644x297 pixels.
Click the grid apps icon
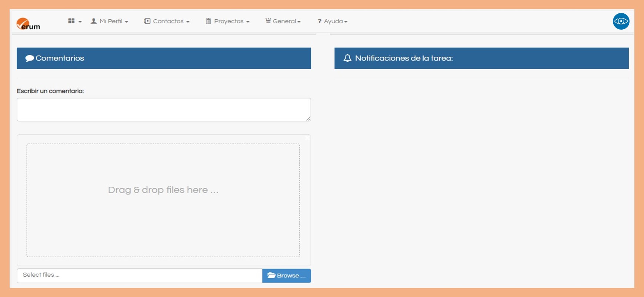[x=71, y=21]
